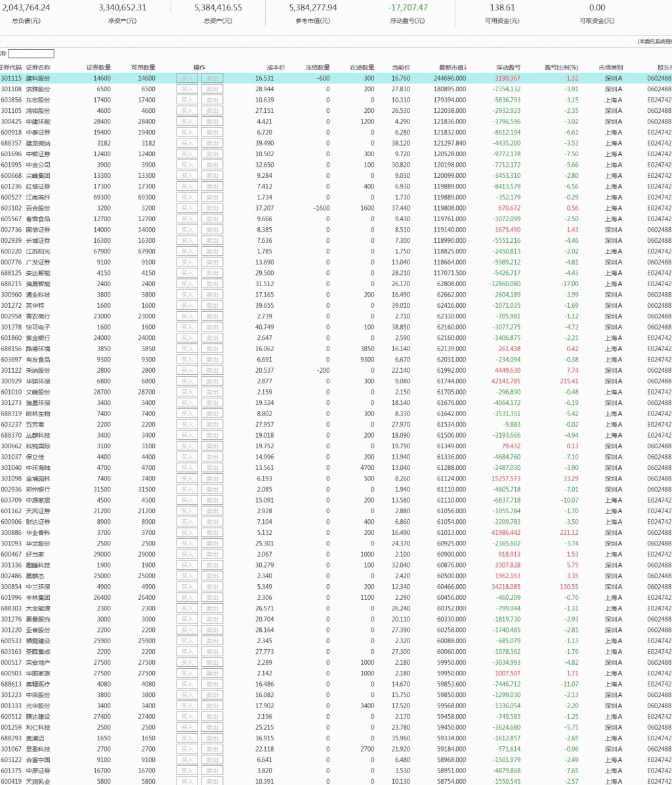The height and width of the screenshot is (785, 672).
Task: Select the row with code 603102
Action: [336, 208]
